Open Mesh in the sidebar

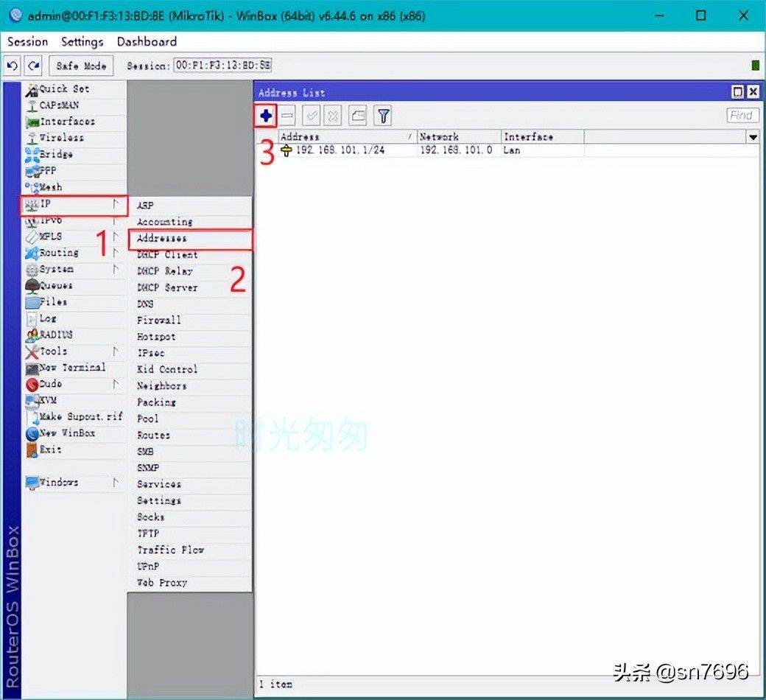coord(74,187)
